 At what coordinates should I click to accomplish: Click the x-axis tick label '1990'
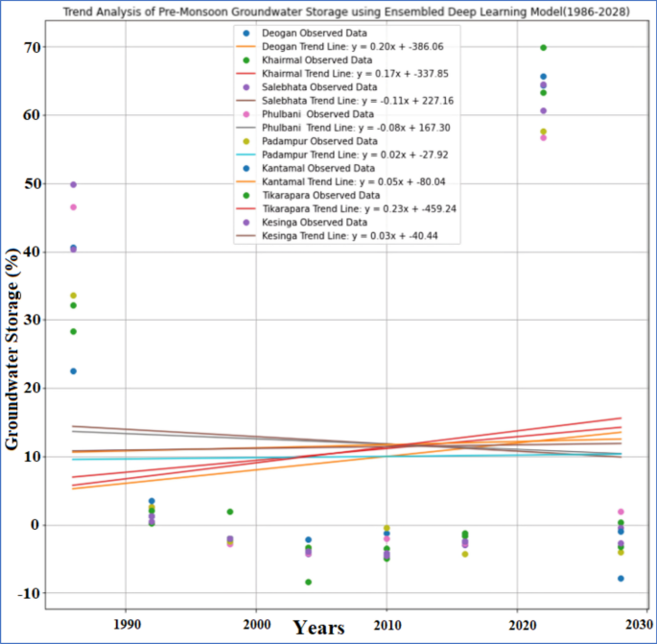tap(127, 625)
